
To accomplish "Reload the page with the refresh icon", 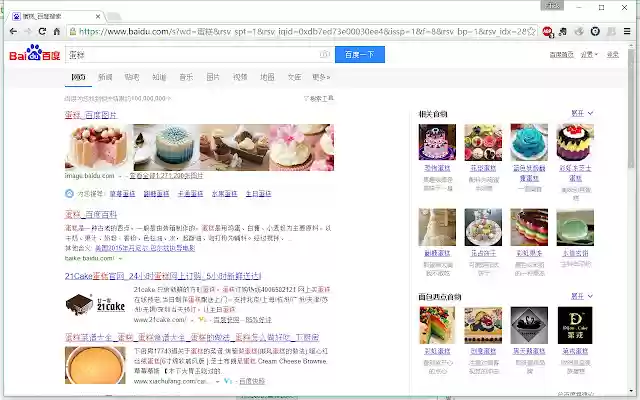I will click(42, 31).
